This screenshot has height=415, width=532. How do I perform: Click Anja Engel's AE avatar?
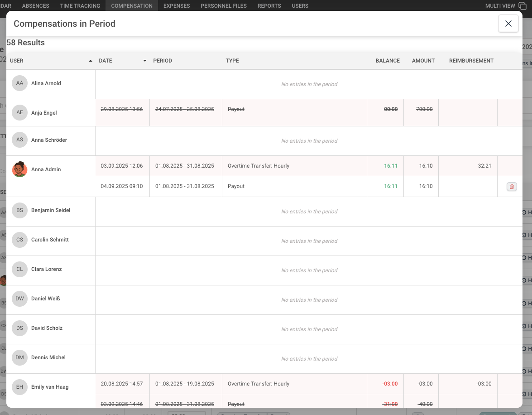(19, 113)
